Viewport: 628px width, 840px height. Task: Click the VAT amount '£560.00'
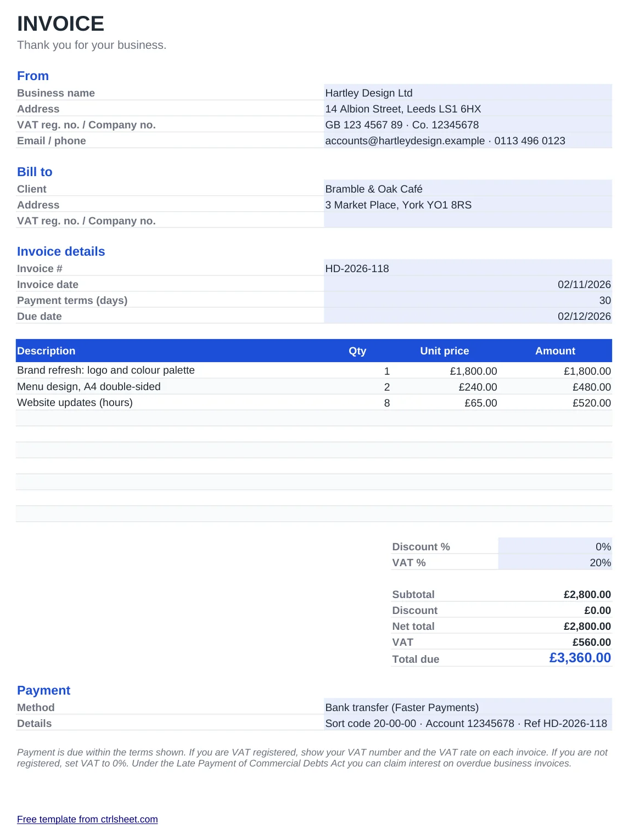coord(591,642)
